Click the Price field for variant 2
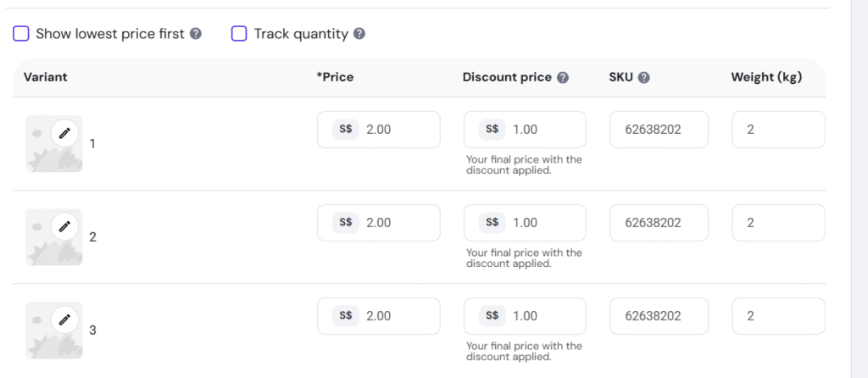868x378 pixels. coord(398,223)
